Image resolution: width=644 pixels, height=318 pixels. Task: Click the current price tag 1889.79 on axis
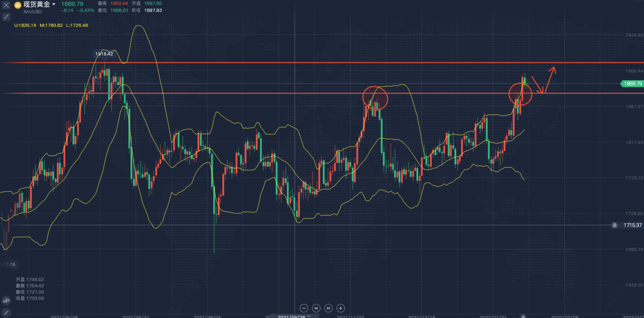(x=632, y=84)
